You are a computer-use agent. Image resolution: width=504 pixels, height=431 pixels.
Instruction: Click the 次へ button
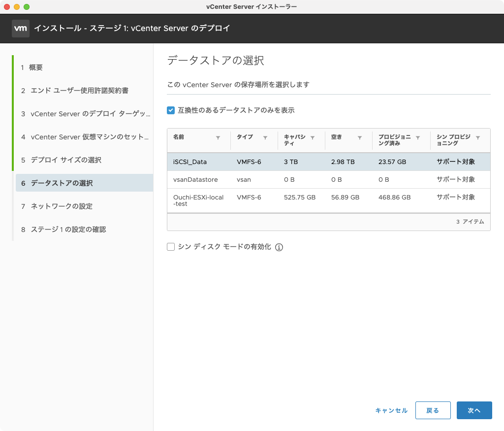[474, 410]
